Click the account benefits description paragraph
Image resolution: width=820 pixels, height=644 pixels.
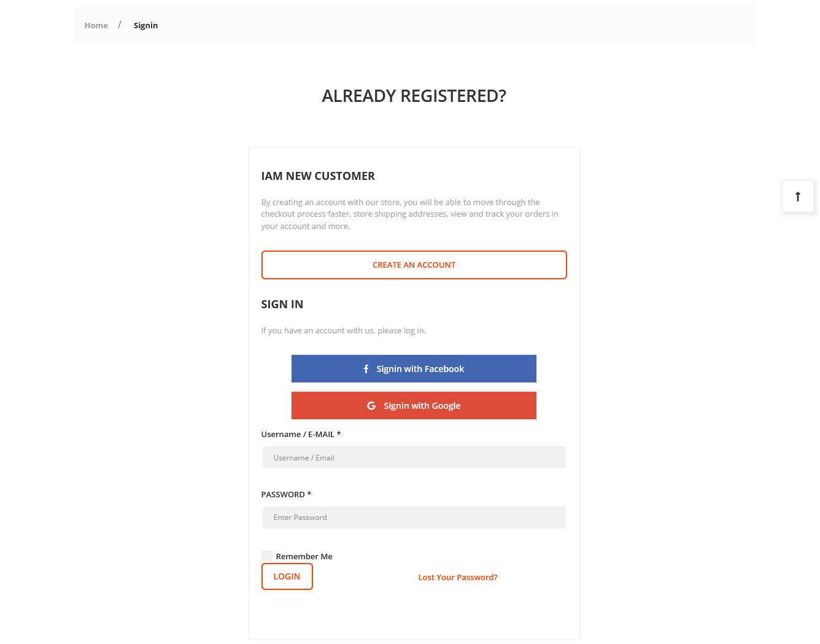(409, 214)
